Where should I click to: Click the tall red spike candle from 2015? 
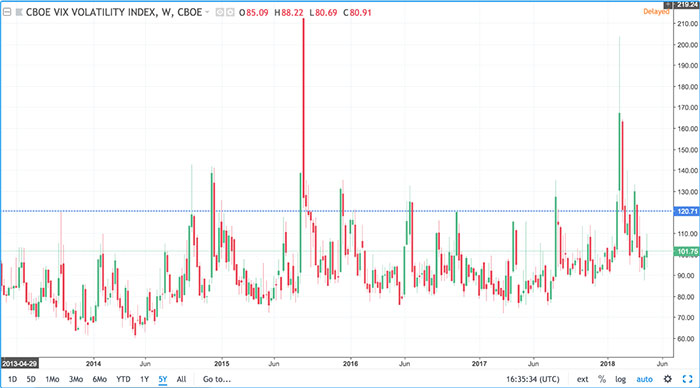(x=304, y=107)
